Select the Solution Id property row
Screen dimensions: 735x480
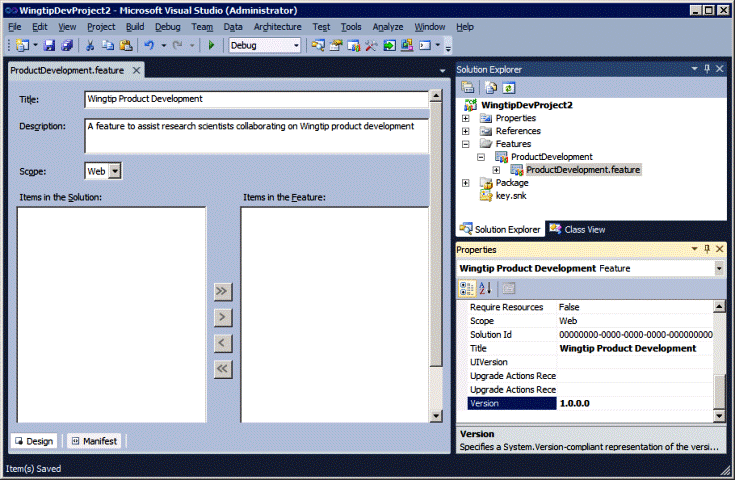(591, 335)
